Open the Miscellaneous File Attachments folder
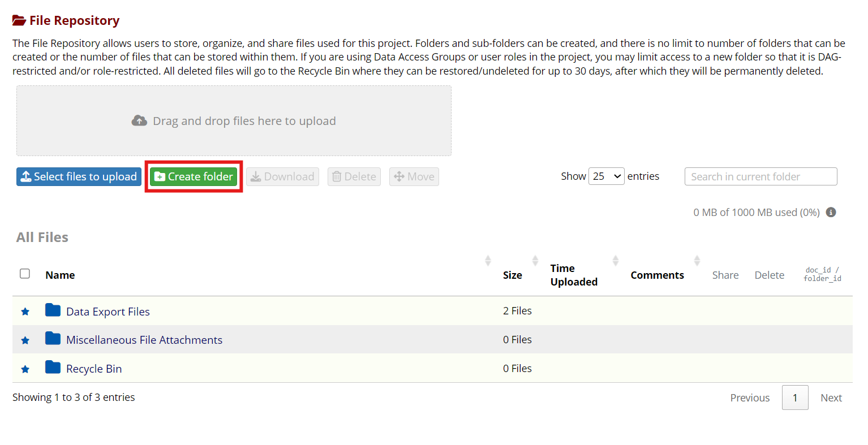Screen dimensions: 868x445 coord(144,339)
